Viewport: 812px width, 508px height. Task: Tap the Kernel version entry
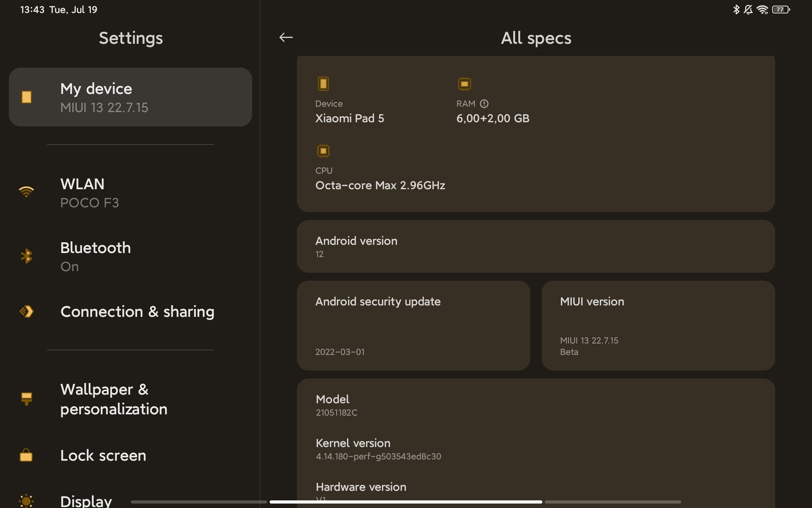[x=378, y=449]
